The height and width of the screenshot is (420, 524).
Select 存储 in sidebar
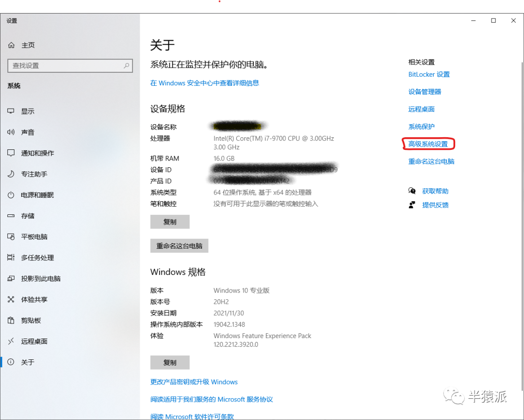pyautogui.click(x=70, y=216)
